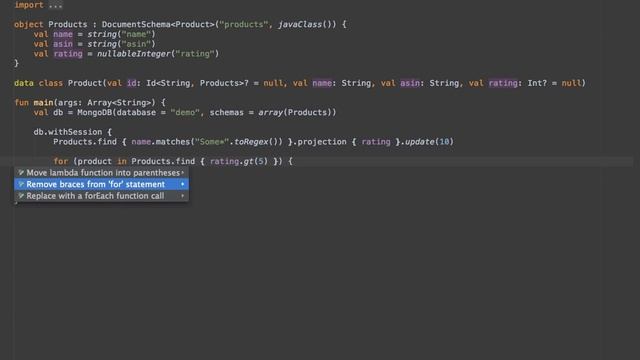Click the 'nullableInteger' call on the rating line
Image resolution: width=640 pixels, height=360 pixels.
click(x=133, y=54)
